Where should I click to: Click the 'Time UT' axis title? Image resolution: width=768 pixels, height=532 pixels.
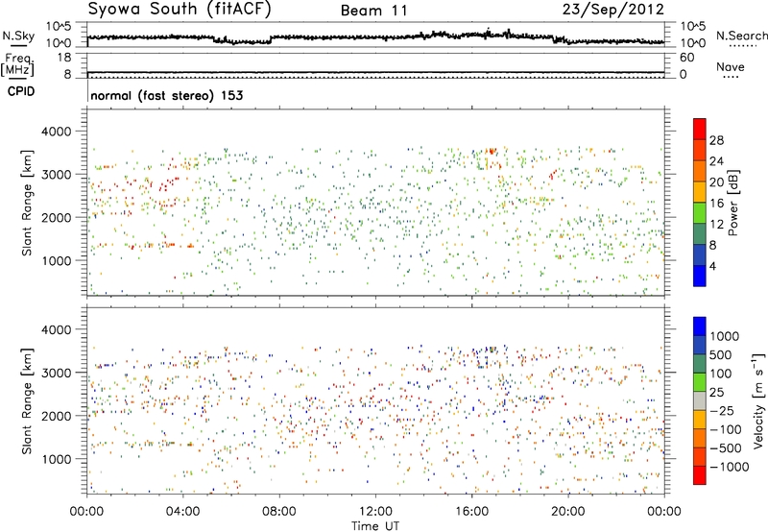[x=375, y=526]
